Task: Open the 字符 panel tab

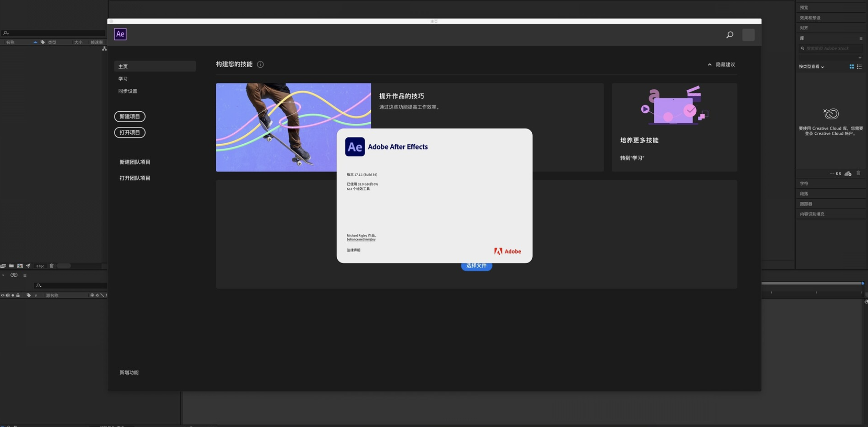Action: [x=804, y=183]
